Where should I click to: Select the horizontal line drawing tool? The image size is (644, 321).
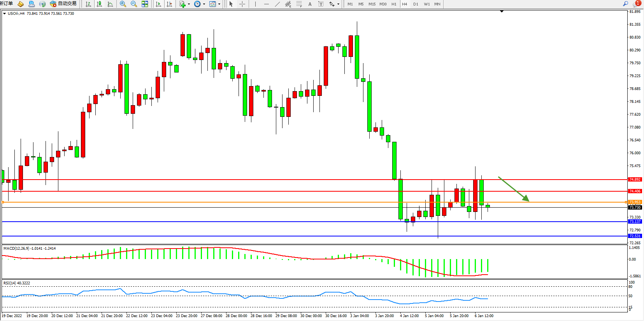[266, 4]
